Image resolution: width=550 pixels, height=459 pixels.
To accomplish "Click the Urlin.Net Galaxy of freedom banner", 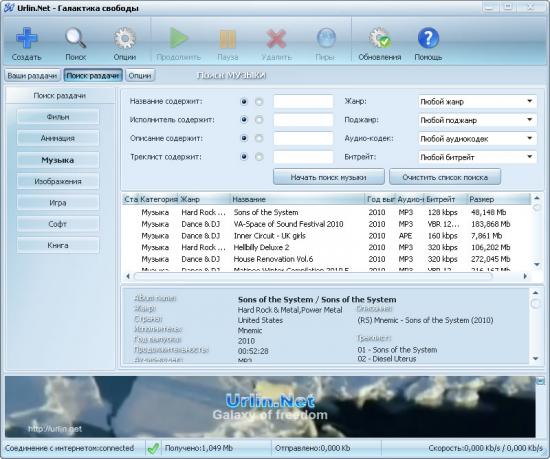I will 270,407.
